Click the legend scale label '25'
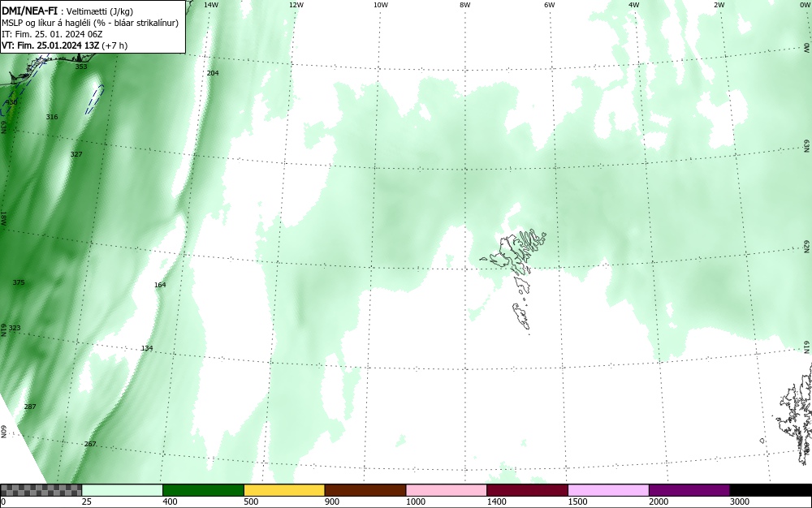 coord(87,502)
